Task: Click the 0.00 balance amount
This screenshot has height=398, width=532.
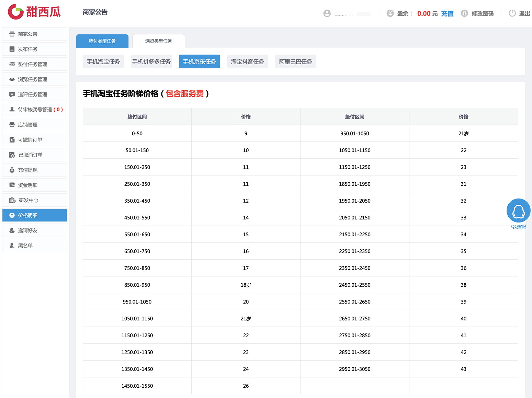Action: [x=424, y=13]
